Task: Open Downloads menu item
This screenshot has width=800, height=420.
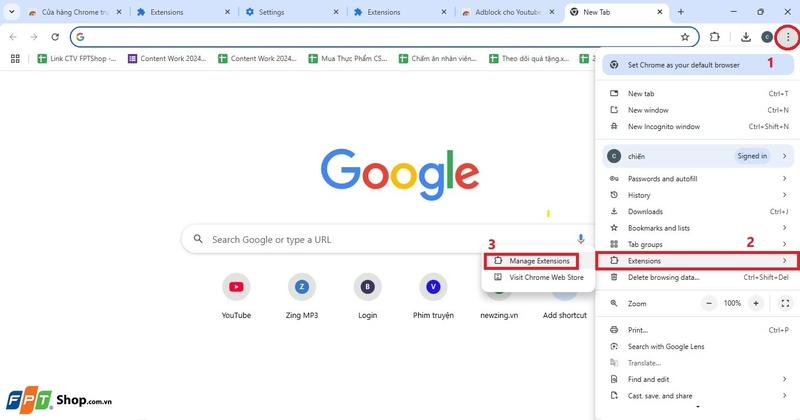Action: coord(698,211)
